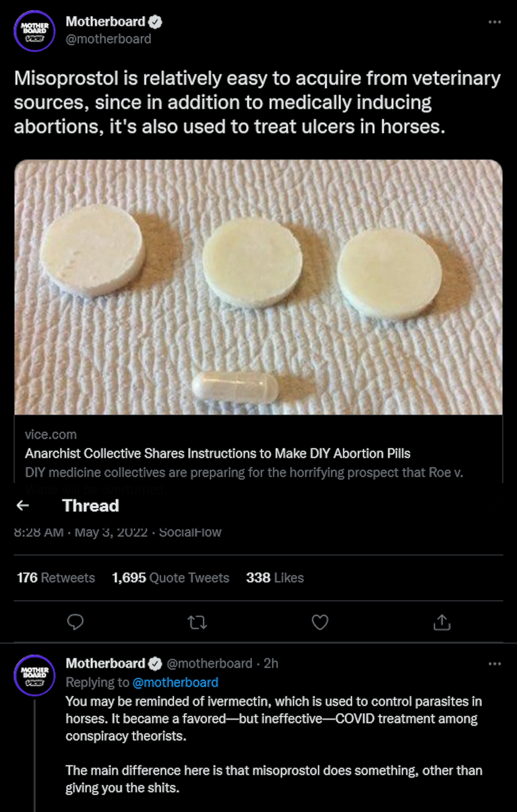Open more options on main tweet
The width and height of the screenshot is (517, 812).
(x=494, y=22)
